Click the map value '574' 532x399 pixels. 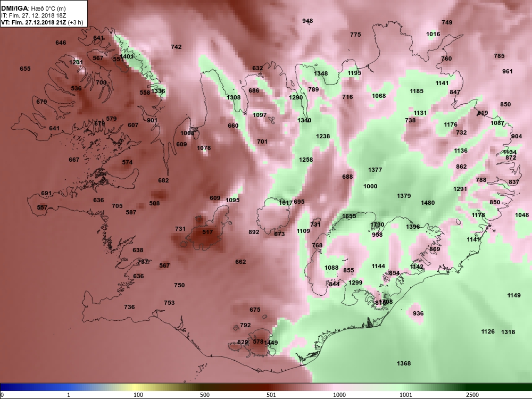click(x=127, y=162)
